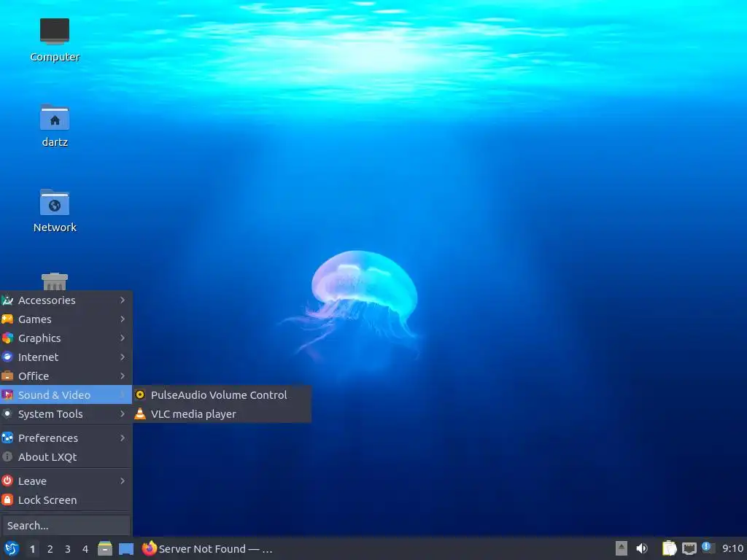Select the Trash desktop icon

click(54, 281)
